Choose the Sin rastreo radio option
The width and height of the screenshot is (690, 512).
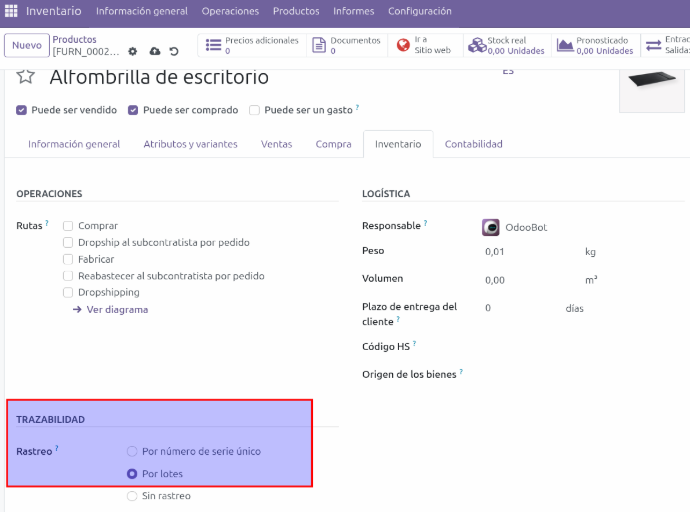[132, 496]
